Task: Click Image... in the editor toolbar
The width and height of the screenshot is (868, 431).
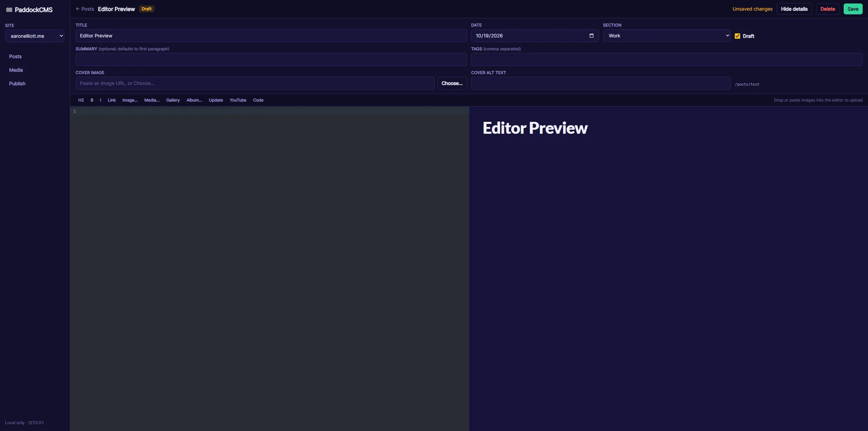Action: click(x=130, y=100)
